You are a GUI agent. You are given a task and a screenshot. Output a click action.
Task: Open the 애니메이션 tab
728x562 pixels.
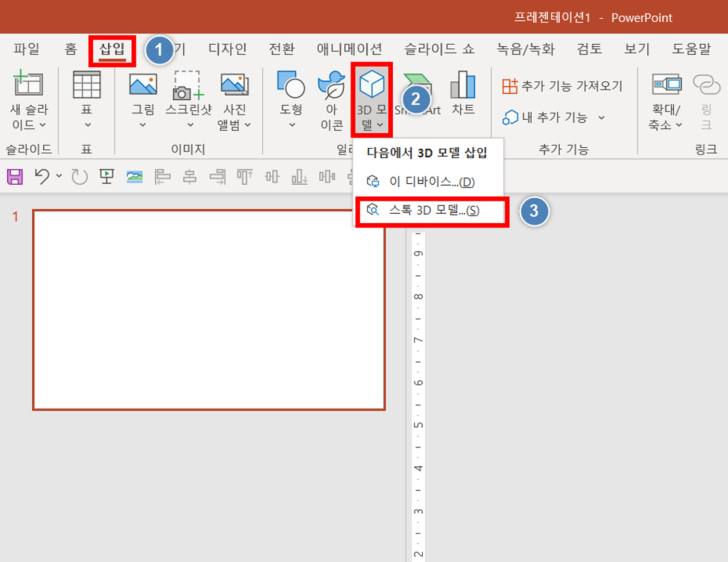pos(348,49)
